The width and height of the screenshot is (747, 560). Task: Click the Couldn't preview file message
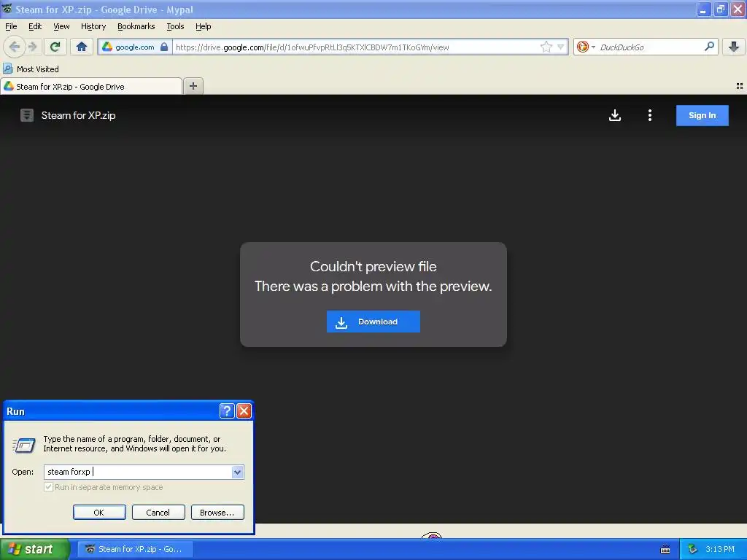(x=373, y=266)
